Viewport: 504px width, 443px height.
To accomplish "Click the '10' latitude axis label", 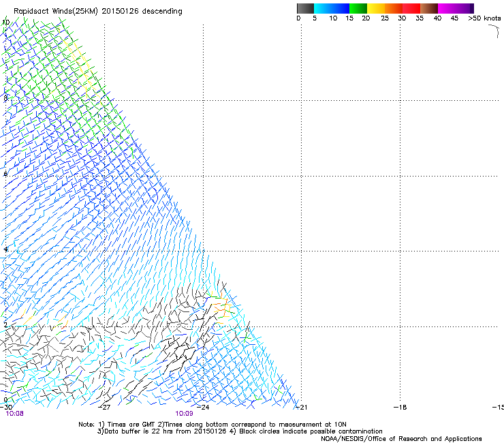I will 5,22.
